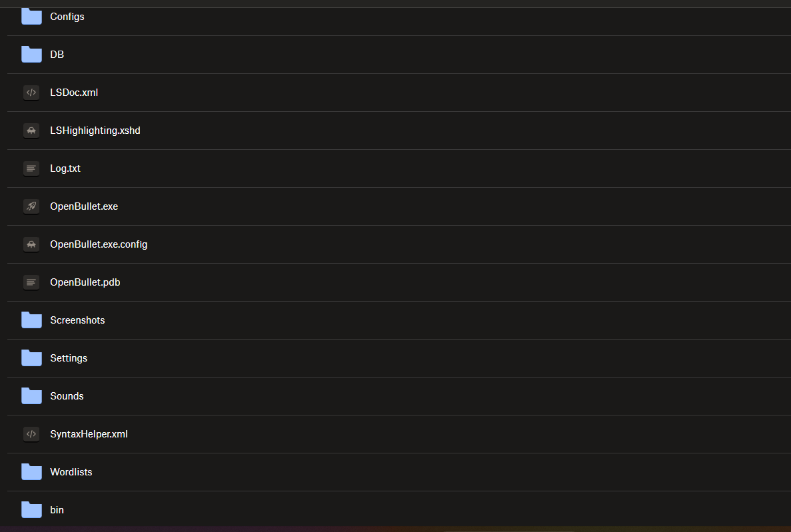Click the document icon beside OpenBullet.pdb
Screen dimensions: 791x532
pos(31,282)
